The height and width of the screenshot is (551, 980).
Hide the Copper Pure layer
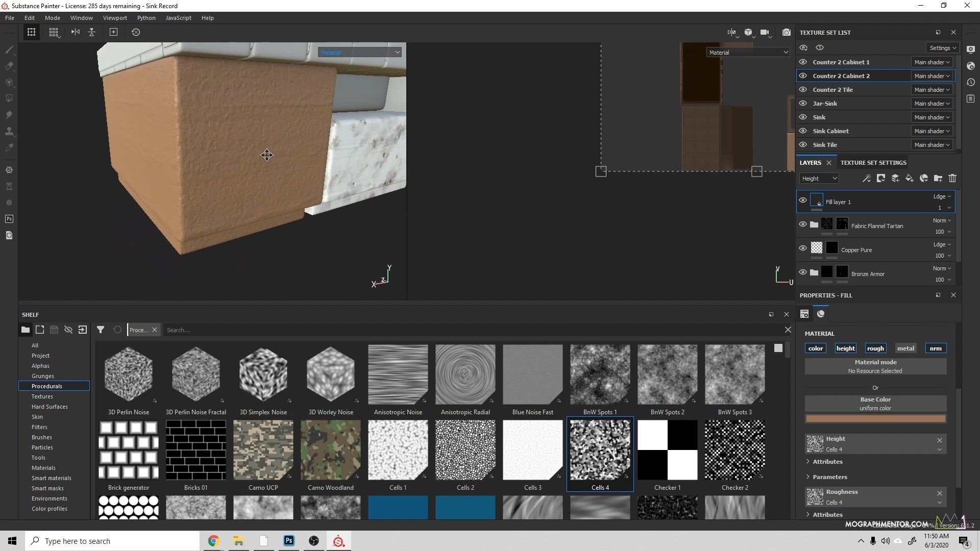[803, 248]
